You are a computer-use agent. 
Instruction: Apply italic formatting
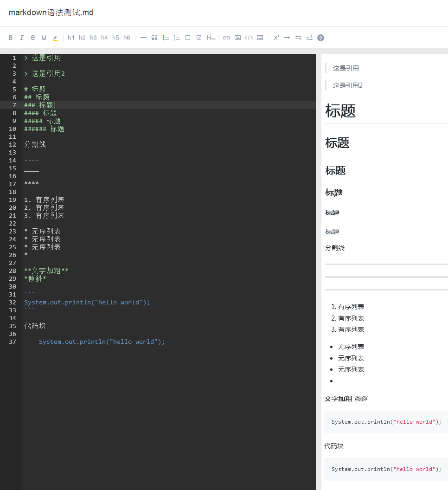[x=21, y=38]
